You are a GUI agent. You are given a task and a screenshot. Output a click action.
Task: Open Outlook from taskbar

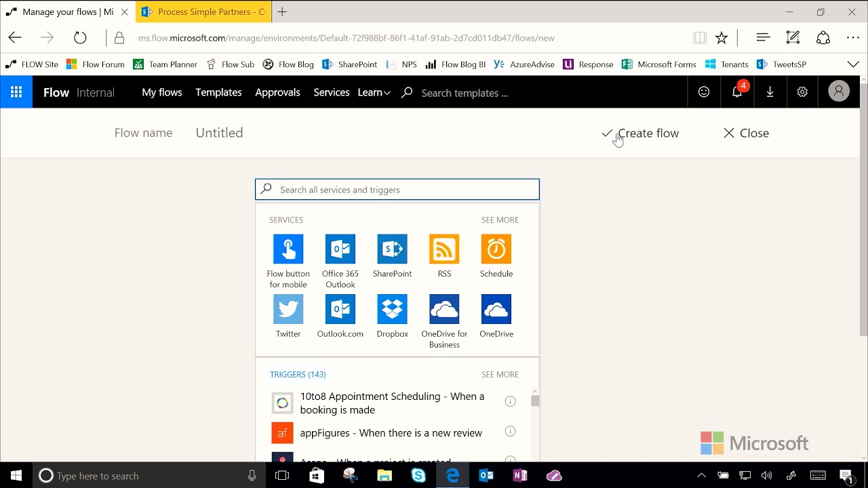point(486,476)
